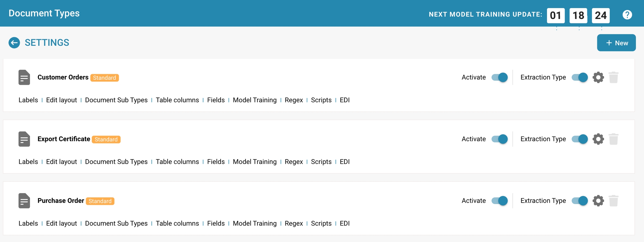Screen dimensions: 644x242
Task: Open Document Sub Types for Customer Orders
Action: [116, 100]
